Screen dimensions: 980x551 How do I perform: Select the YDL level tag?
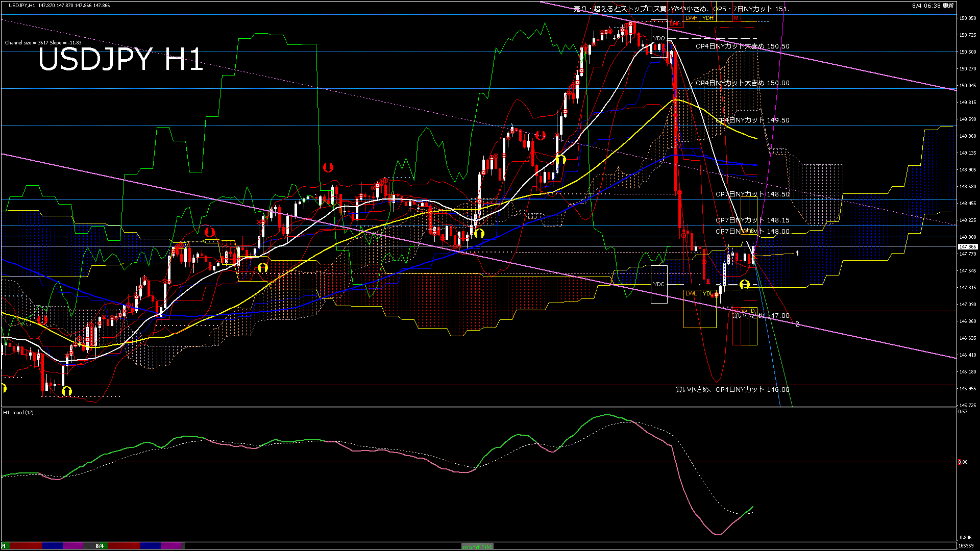[x=707, y=293]
